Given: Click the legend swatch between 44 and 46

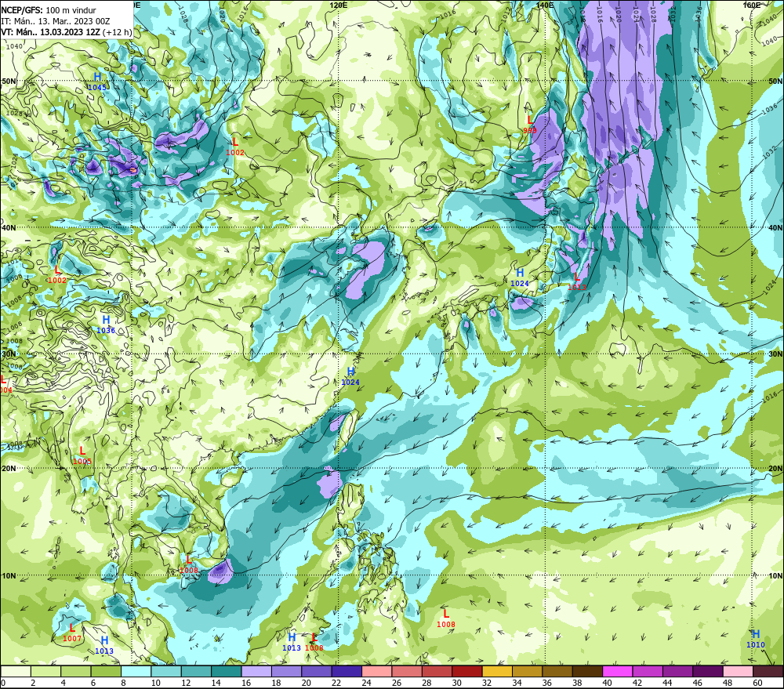Looking at the screenshot, I should coord(677,671).
